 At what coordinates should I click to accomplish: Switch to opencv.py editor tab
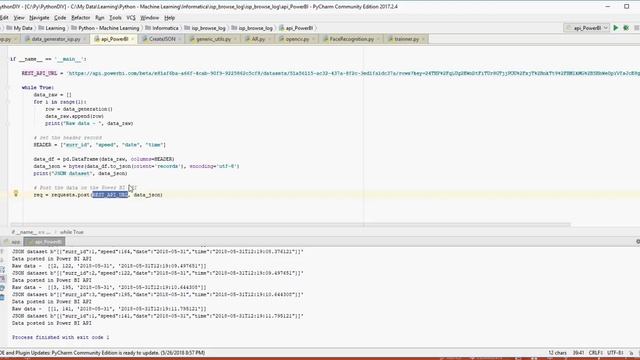click(x=297, y=39)
